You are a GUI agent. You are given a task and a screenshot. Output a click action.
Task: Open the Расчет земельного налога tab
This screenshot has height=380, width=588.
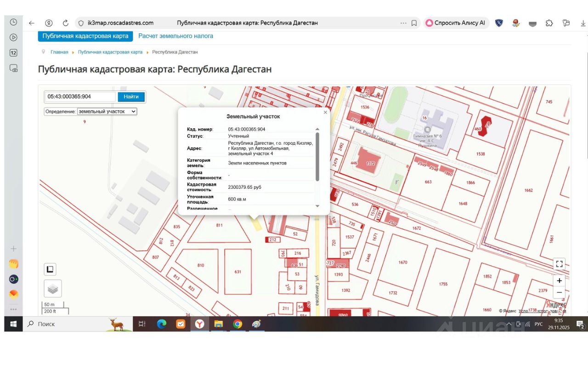[176, 36]
